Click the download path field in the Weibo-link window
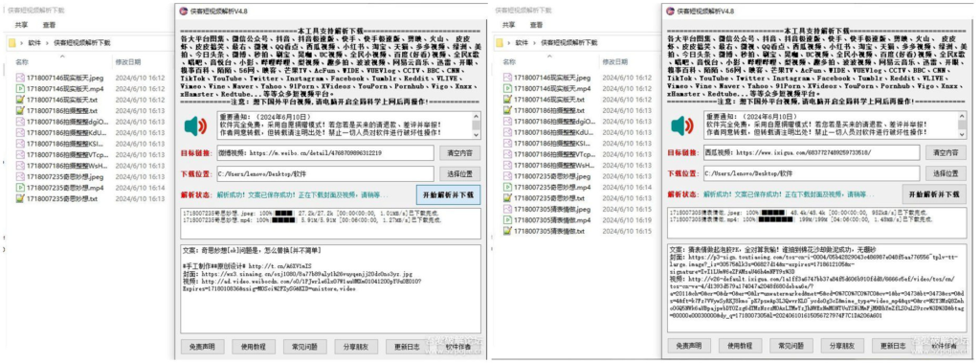This screenshot has height=364, width=980. (325, 174)
